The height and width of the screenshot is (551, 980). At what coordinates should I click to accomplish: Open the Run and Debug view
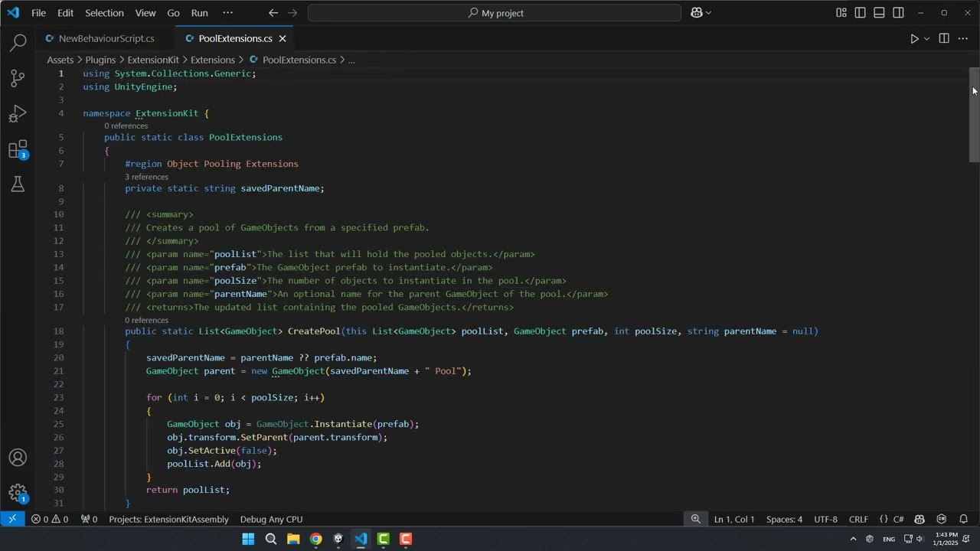[18, 114]
